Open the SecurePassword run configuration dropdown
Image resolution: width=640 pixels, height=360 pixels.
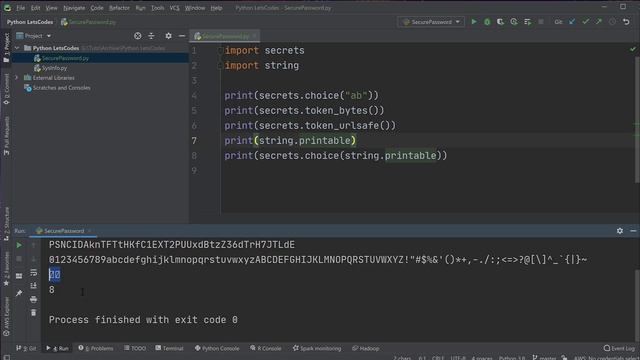(431, 22)
